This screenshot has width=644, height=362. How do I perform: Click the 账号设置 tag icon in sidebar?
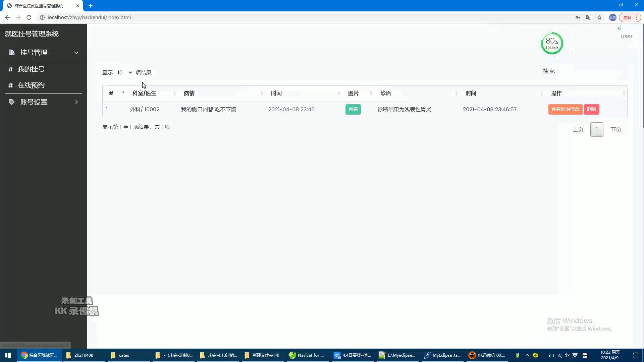(12, 102)
